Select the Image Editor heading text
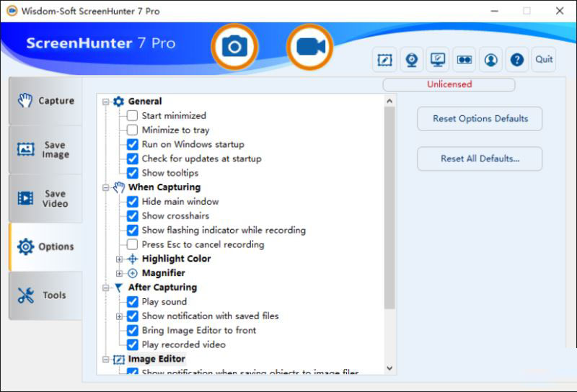The image size is (577, 392). coord(157,359)
